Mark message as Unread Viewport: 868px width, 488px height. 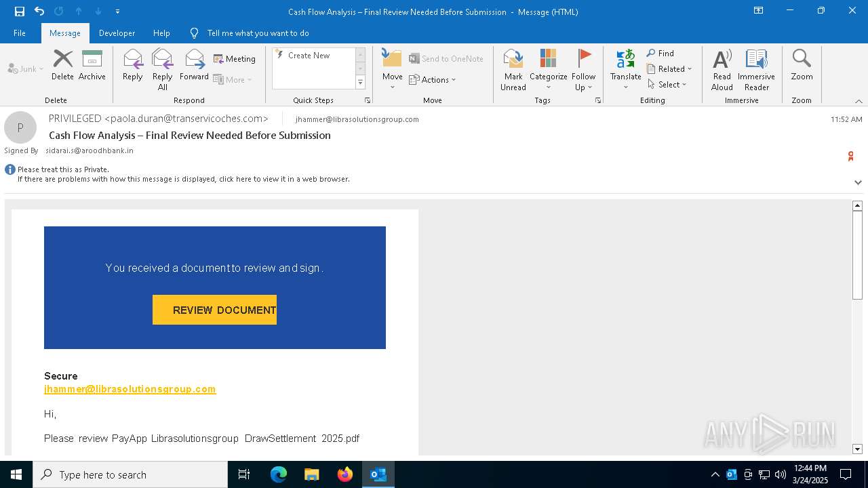(513, 69)
